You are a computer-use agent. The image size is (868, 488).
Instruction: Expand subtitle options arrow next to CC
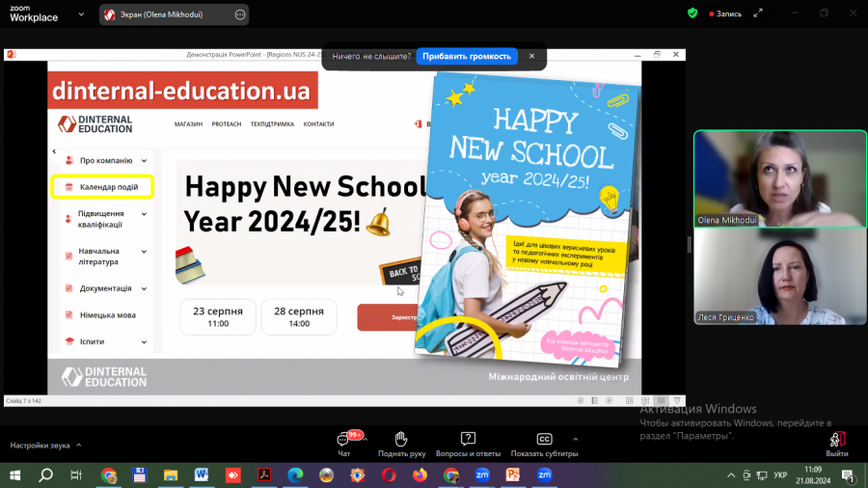coord(576,440)
